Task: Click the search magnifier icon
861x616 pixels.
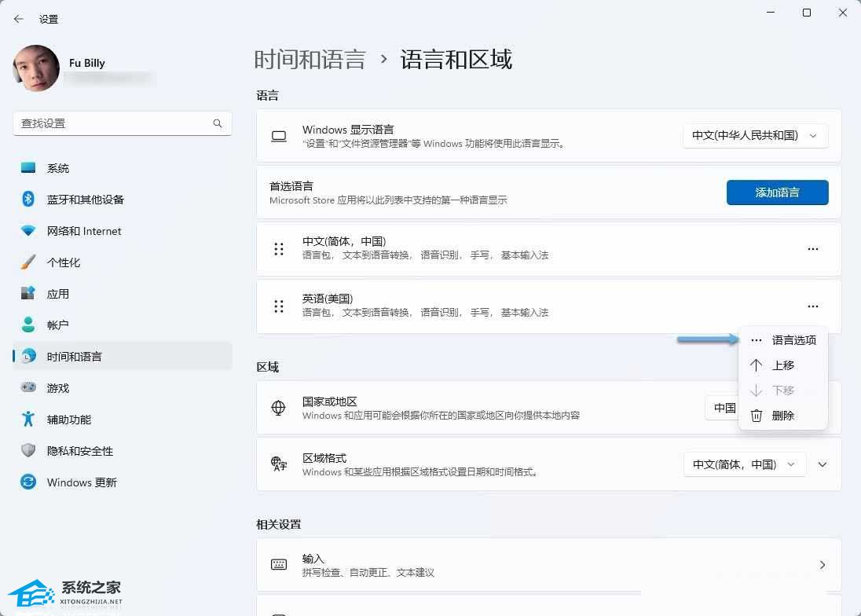Action: click(218, 123)
